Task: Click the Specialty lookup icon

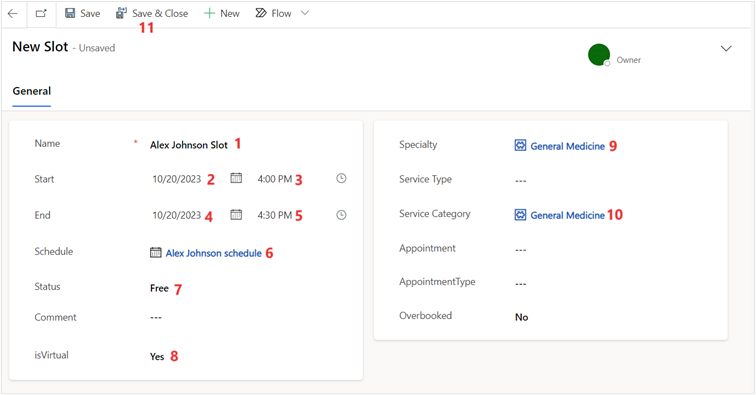Action: pos(520,145)
